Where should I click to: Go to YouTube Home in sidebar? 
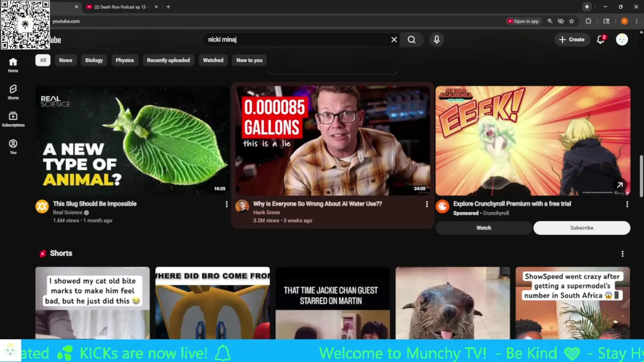(13, 65)
